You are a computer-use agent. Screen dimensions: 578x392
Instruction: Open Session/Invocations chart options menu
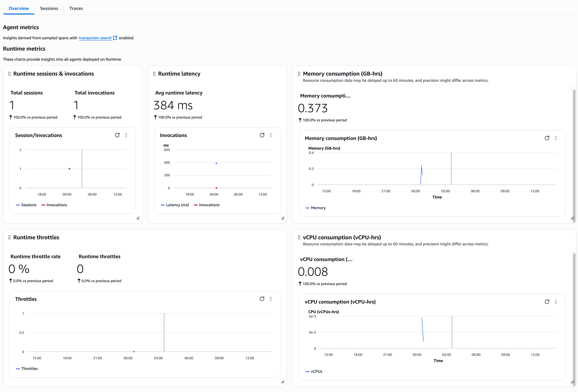[126, 135]
